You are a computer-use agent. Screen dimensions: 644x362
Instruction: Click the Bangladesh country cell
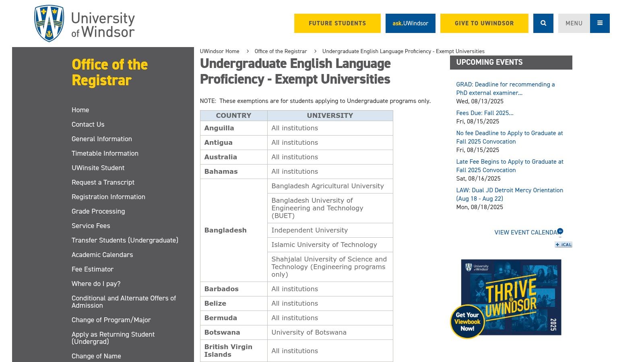click(233, 230)
